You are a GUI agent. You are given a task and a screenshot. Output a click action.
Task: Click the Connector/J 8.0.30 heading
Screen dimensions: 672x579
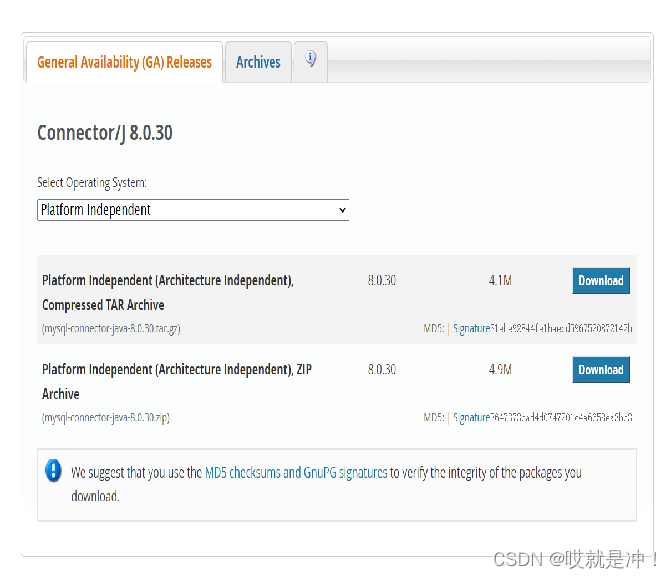pos(105,133)
